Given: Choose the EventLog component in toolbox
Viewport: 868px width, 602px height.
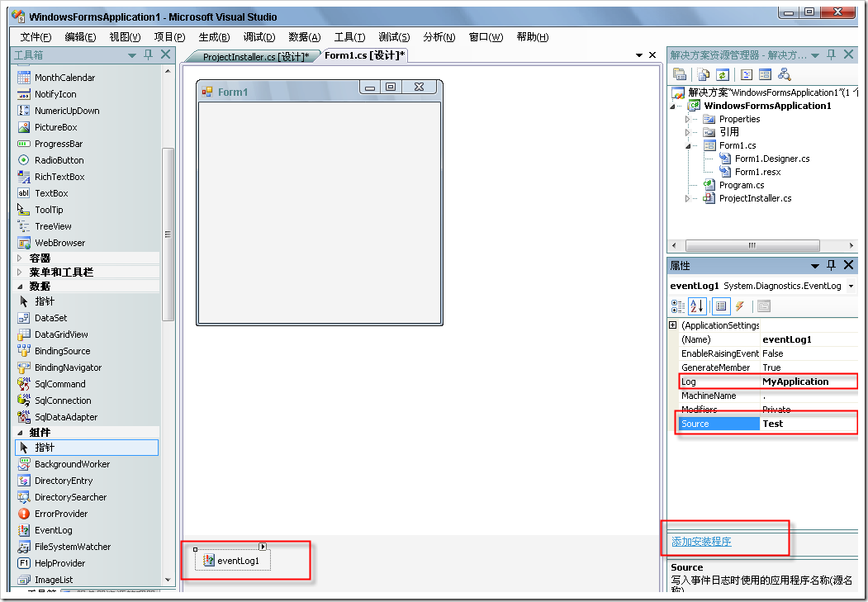Looking at the screenshot, I should click(53, 530).
